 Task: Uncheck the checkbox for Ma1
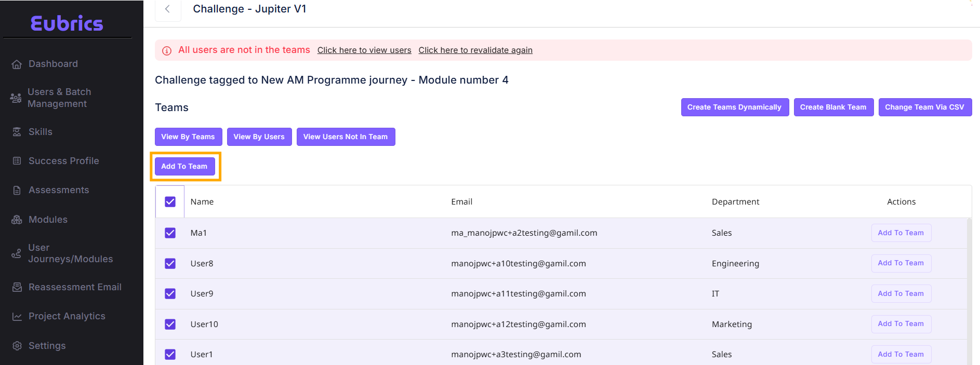170,233
